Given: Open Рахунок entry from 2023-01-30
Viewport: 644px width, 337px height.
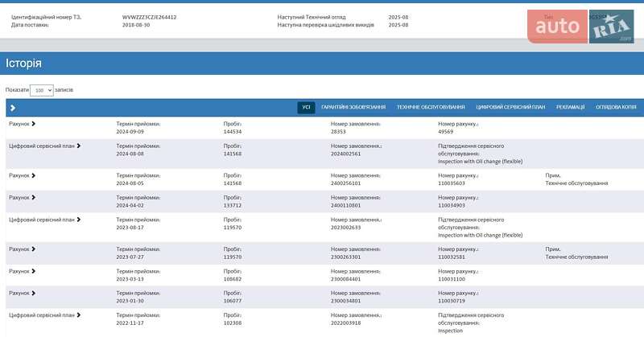Looking at the screenshot, I should pos(23,293).
